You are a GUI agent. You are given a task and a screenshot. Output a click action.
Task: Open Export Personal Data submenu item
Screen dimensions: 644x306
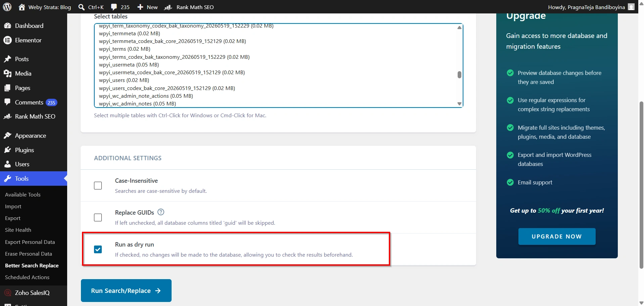click(30, 242)
